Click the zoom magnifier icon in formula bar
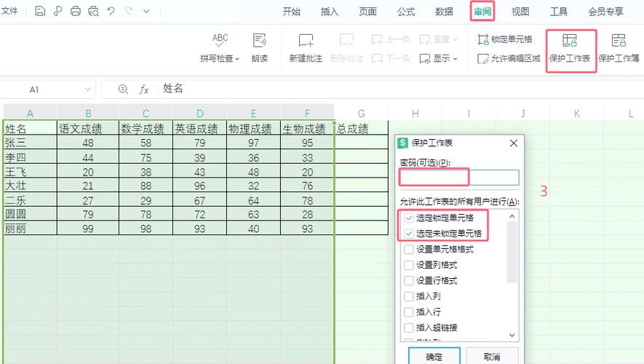This screenshot has width=644, height=364. point(123,89)
